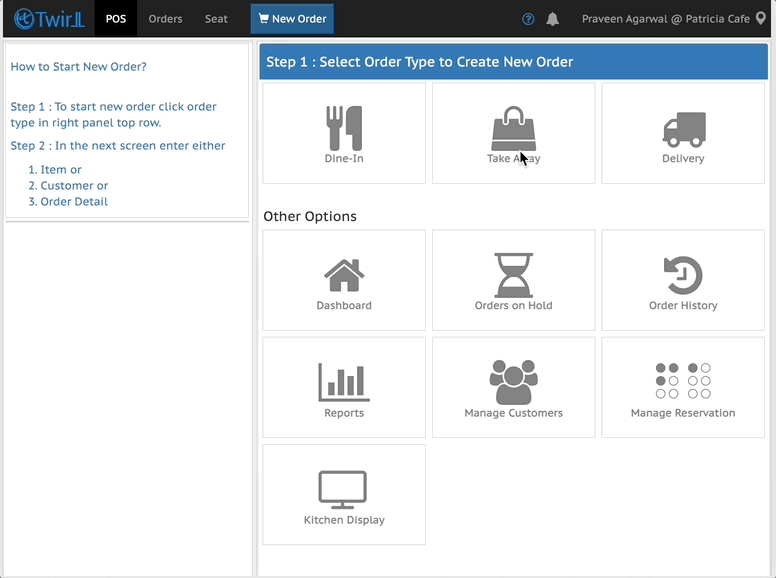Open Orders on Hold hourglass icon
Screen dimensions: 776x578
point(513,275)
